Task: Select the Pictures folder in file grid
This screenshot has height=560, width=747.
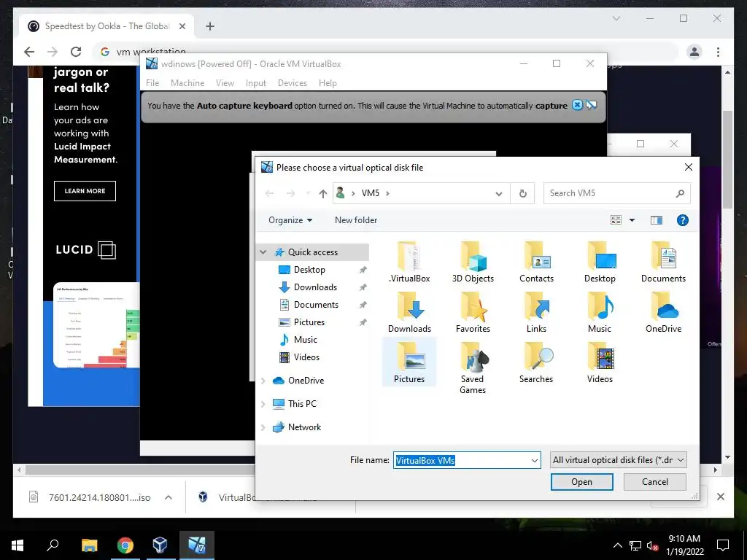Action: (x=409, y=362)
